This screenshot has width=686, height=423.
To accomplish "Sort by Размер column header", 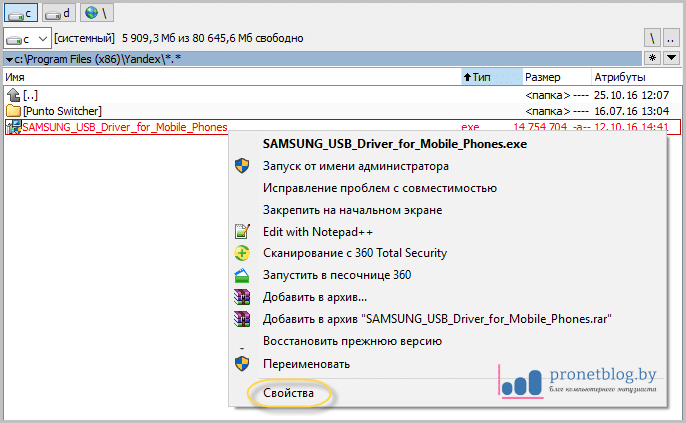I will (x=557, y=77).
